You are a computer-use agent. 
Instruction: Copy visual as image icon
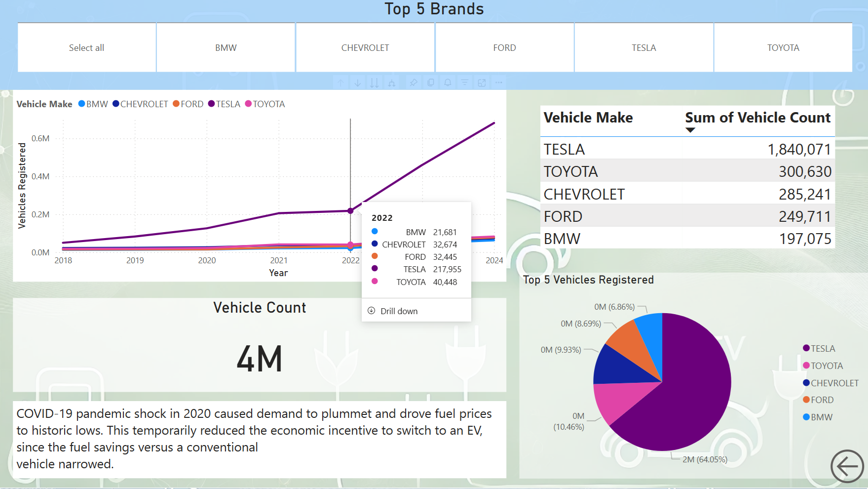[431, 83]
